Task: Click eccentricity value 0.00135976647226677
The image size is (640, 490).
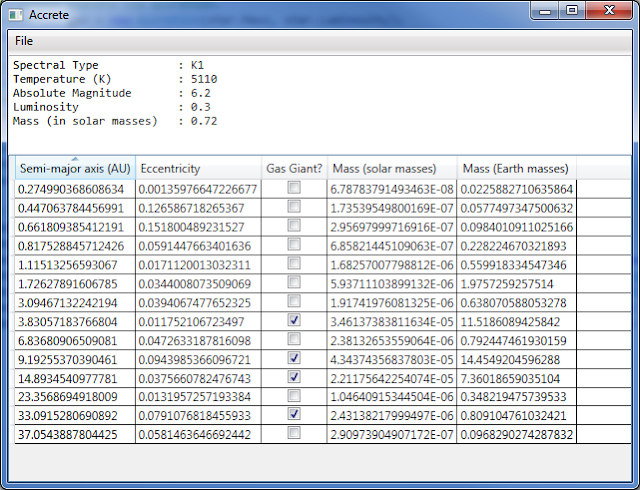Action: tap(198, 189)
